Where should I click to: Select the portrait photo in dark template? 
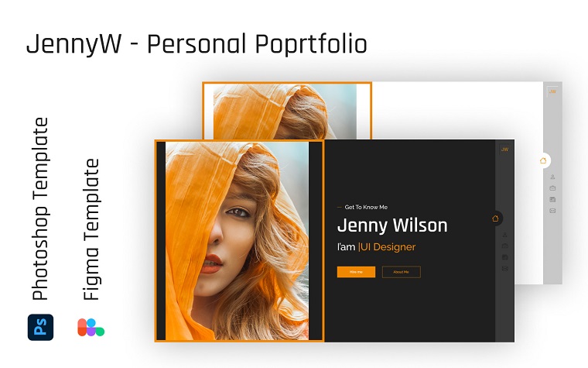tap(237, 241)
